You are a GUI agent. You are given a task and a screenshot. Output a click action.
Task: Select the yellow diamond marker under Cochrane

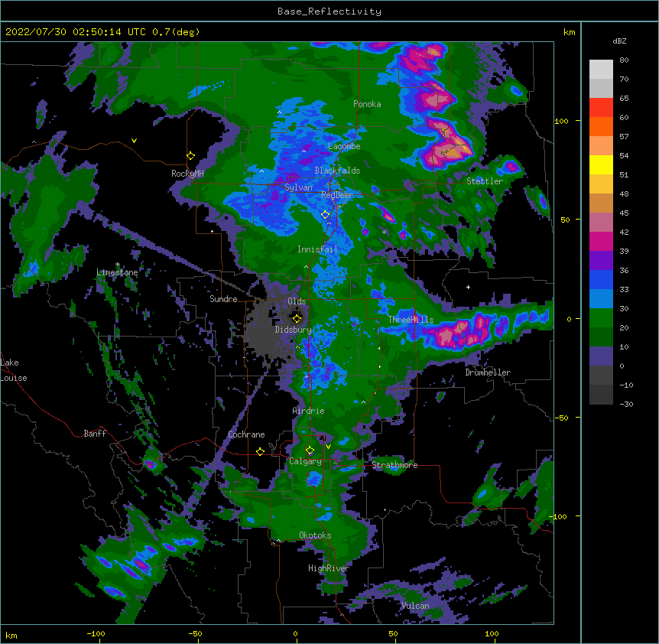click(x=260, y=451)
